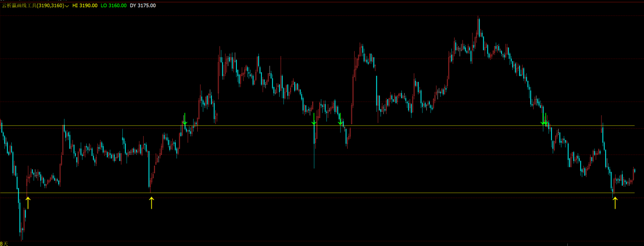
Task: Click the rightmost pair of green down arrows
Action: 544,120
